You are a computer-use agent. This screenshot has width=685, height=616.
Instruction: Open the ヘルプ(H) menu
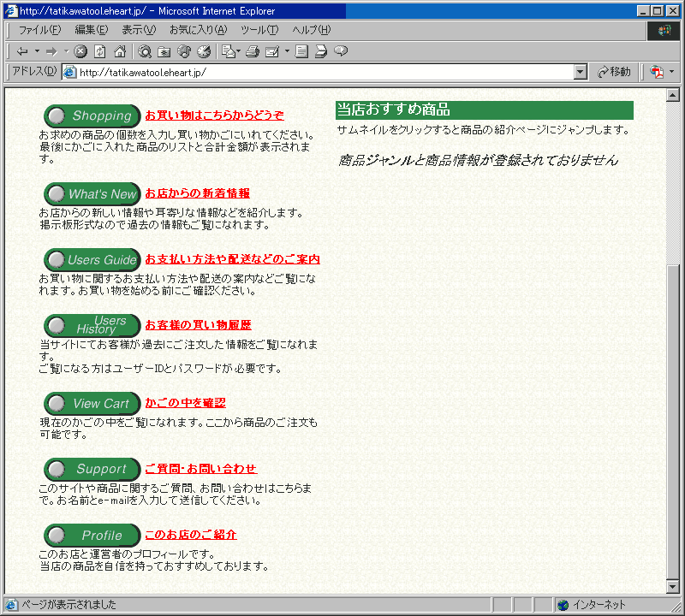[311, 30]
